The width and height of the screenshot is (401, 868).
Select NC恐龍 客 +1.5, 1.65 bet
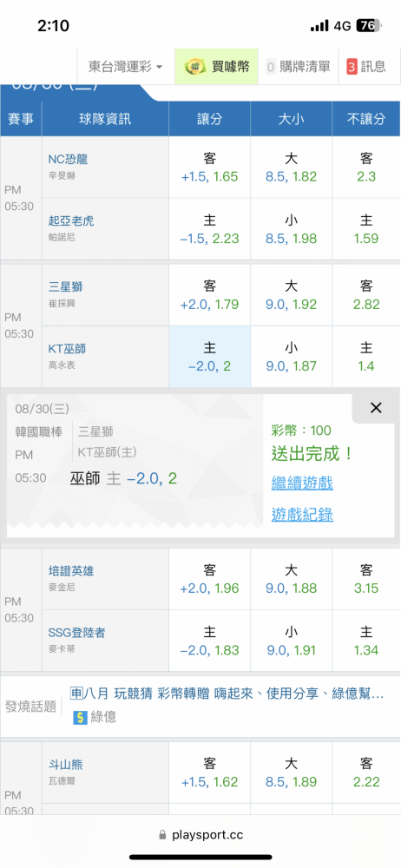[209, 168]
